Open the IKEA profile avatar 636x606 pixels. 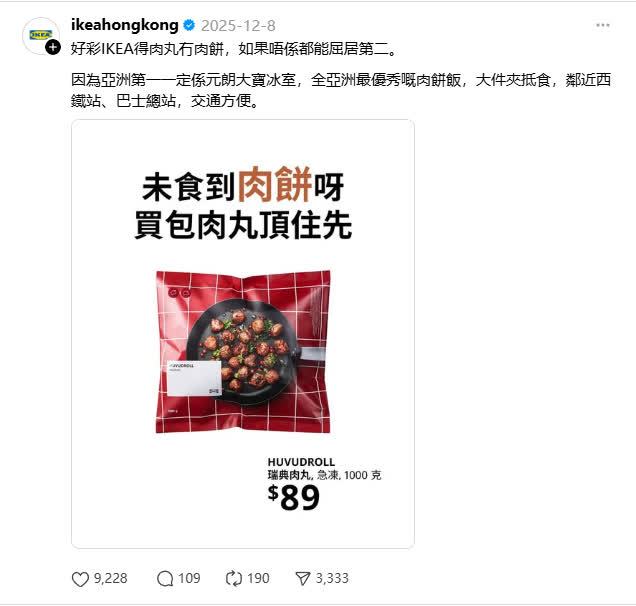click(x=41, y=36)
